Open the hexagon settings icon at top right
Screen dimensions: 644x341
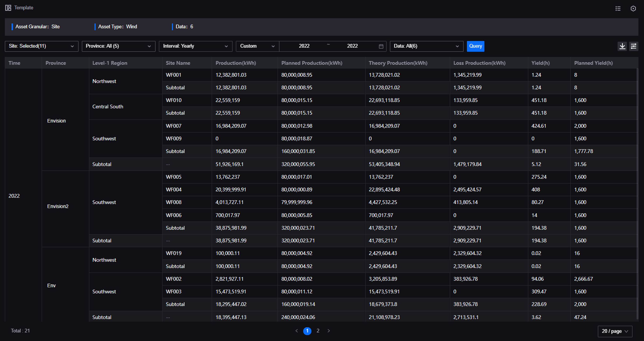(x=633, y=8)
